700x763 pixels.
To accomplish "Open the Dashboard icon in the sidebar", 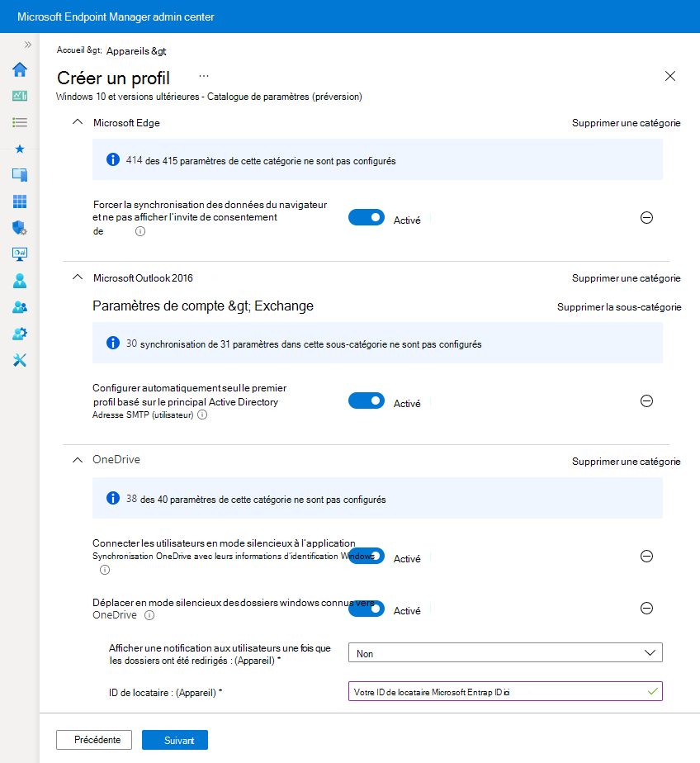I will [x=20, y=96].
